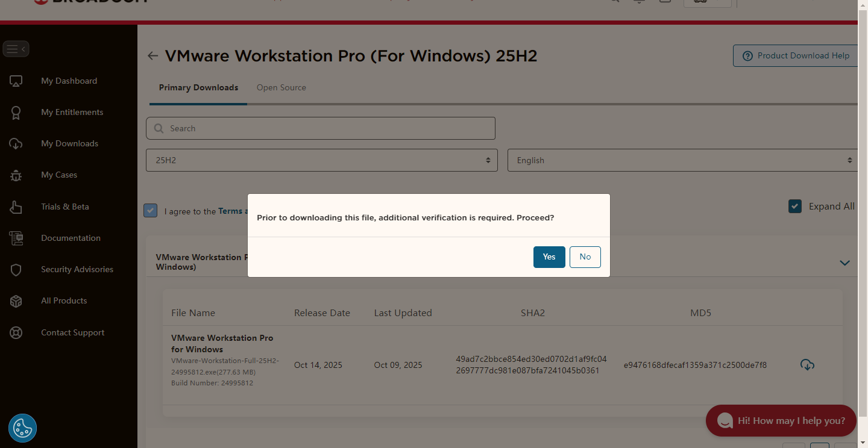Download VMware Workstation Pro via cloud icon
Image resolution: width=868 pixels, height=448 pixels.
click(x=807, y=364)
